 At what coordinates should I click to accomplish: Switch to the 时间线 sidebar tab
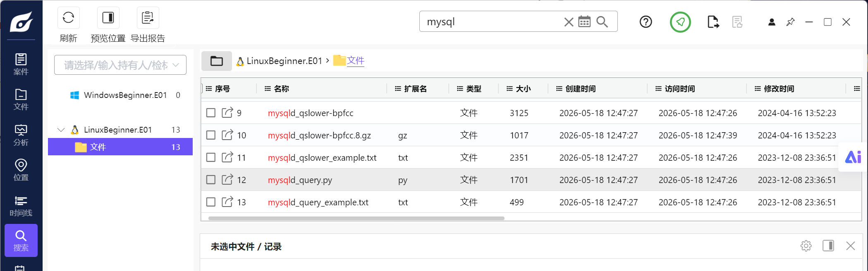(x=21, y=206)
